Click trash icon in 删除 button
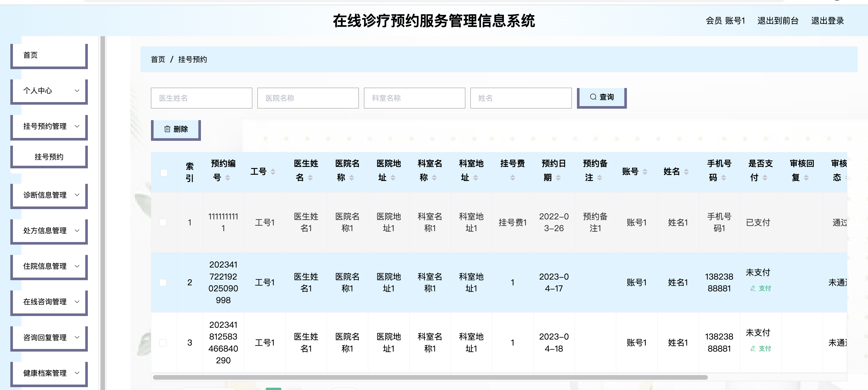Viewport: 868px width, 390px height. (167, 129)
